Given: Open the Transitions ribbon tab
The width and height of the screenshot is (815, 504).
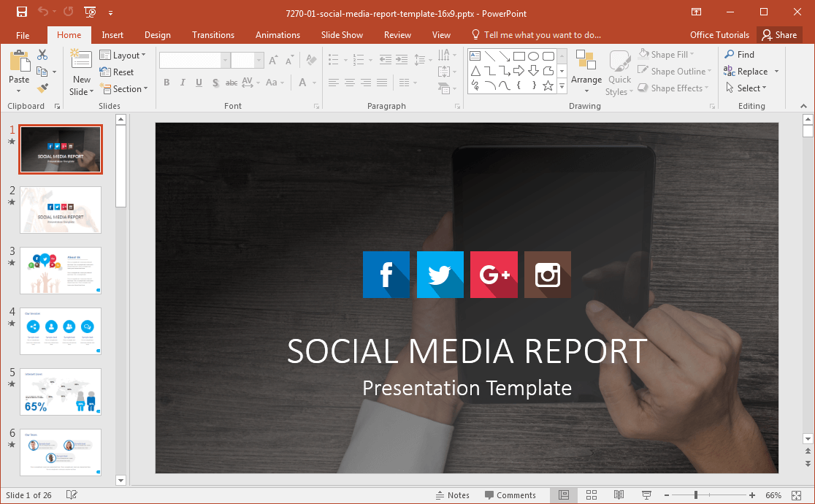Looking at the screenshot, I should pos(213,35).
